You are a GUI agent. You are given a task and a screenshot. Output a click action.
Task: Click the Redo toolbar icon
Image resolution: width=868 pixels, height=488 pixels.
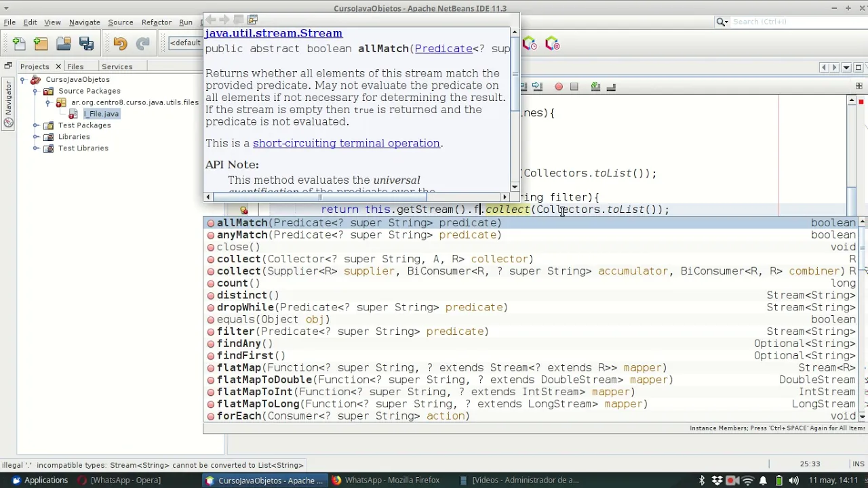(142, 44)
